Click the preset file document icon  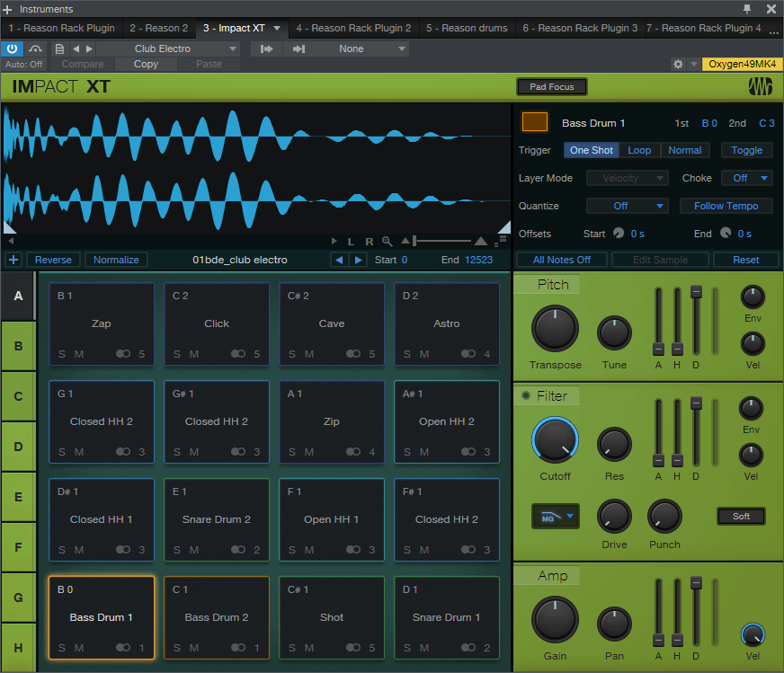pyautogui.click(x=59, y=49)
